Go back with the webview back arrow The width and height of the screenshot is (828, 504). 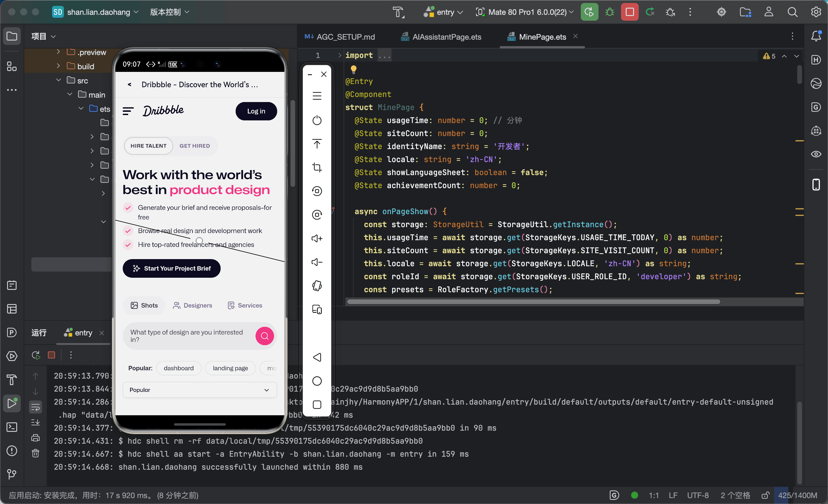[x=130, y=84]
